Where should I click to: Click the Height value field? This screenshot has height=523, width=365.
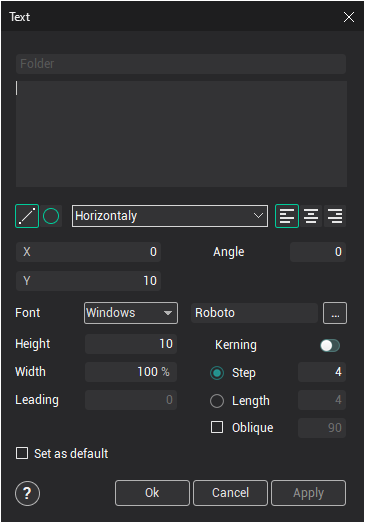(x=131, y=344)
